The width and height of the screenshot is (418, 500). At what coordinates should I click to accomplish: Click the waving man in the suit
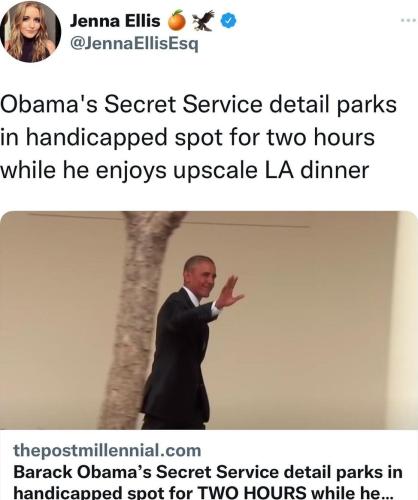187,343
